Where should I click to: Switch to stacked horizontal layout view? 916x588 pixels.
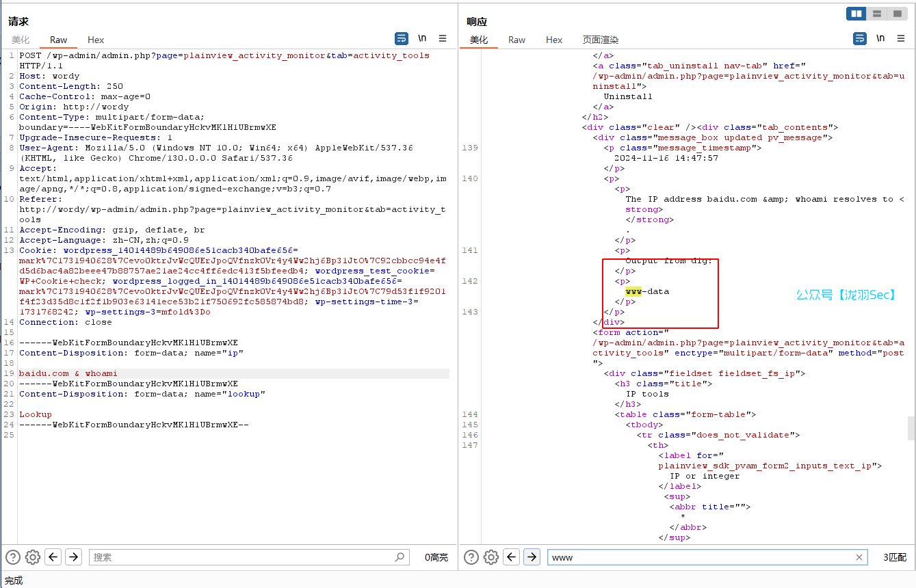coord(876,14)
